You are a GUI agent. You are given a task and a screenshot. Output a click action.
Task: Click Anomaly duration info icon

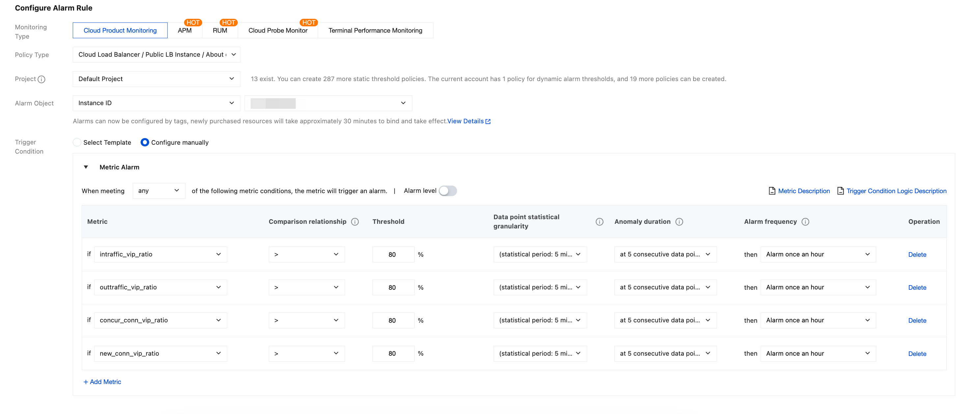coord(679,222)
